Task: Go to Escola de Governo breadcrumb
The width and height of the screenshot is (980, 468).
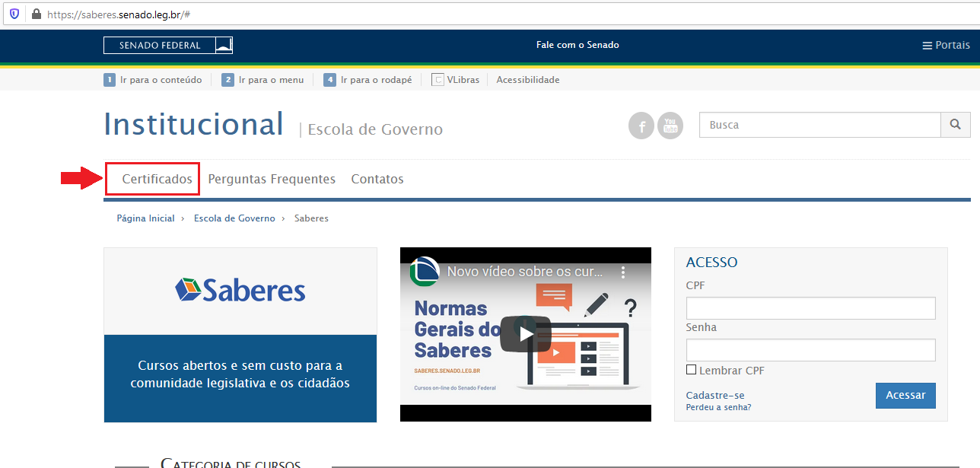Action: [x=234, y=218]
